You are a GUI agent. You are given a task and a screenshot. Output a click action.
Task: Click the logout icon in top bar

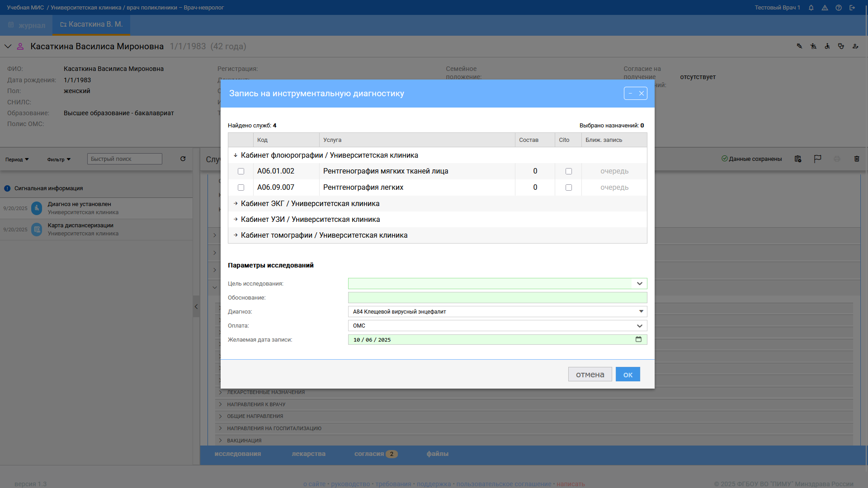(x=852, y=8)
